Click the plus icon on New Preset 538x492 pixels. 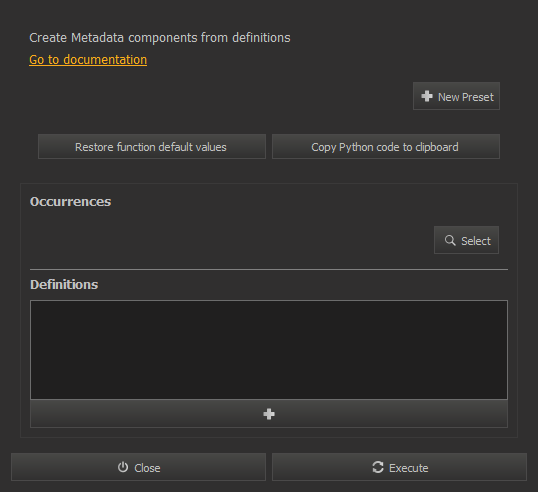click(x=427, y=96)
